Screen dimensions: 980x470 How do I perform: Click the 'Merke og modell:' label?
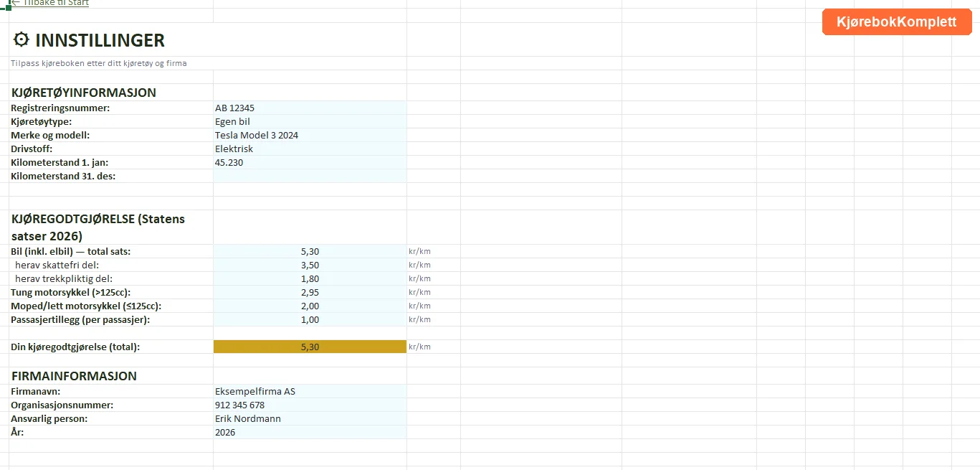click(50, 136)
